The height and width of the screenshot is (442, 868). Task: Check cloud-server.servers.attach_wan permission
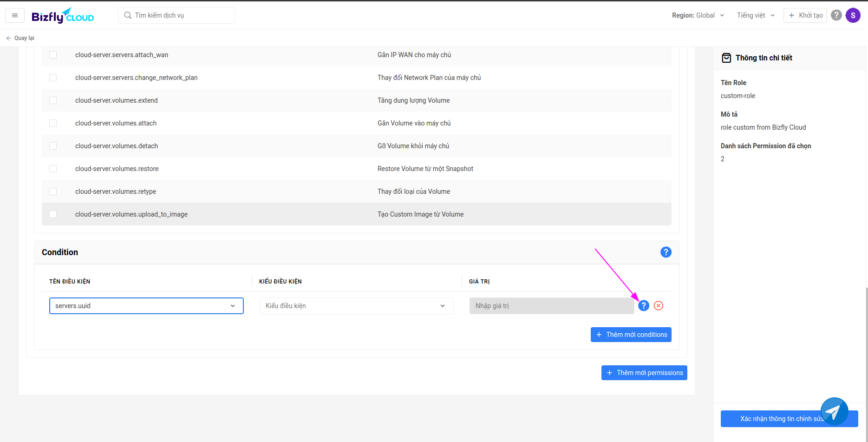[x=53, y=55]
